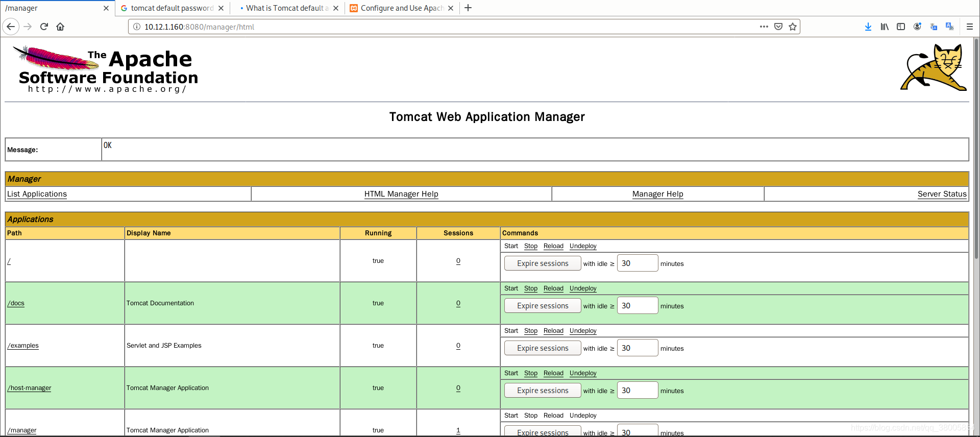
Task: Undeploy the root / application
Action: coord(583,246)
